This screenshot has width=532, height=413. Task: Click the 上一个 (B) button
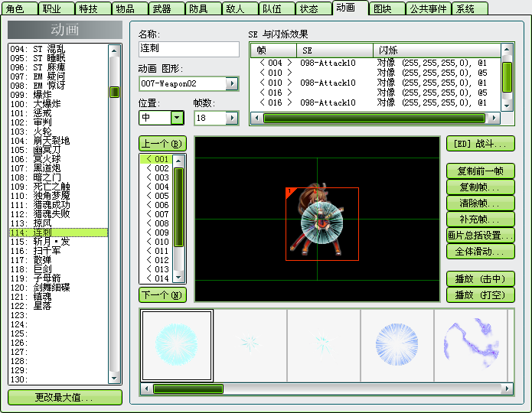pos(162,144)
